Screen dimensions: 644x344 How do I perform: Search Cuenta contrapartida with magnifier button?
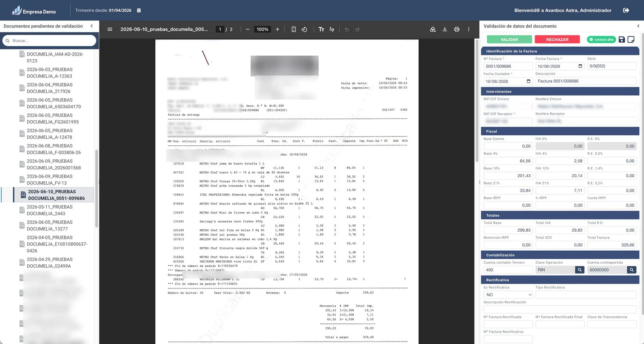click(x=632, y=270)
